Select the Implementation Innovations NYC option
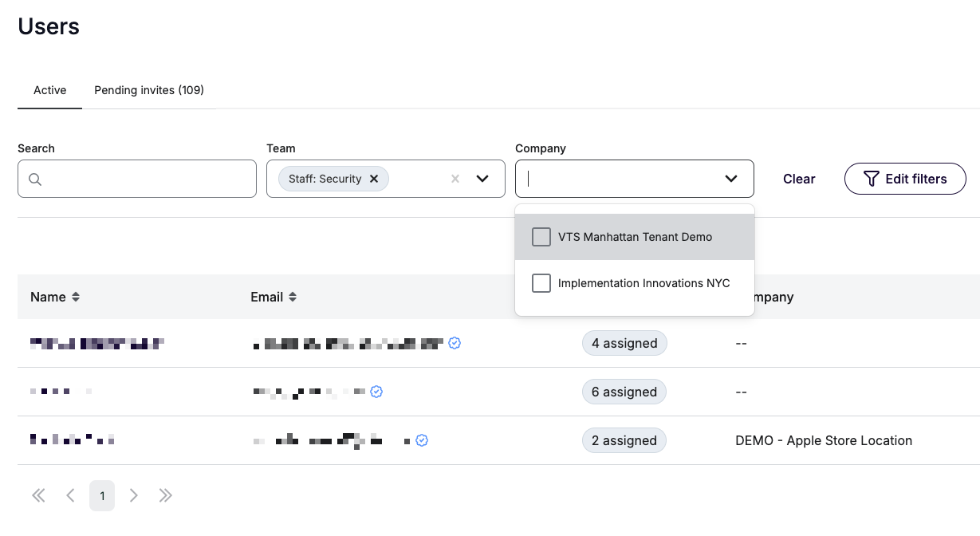 (635, 283)
